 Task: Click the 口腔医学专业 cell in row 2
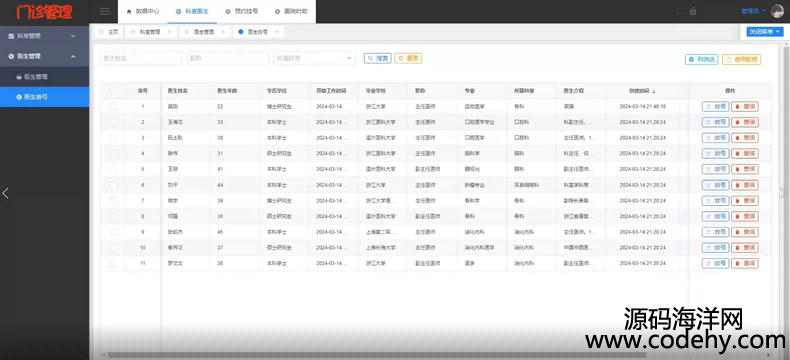point(480,122)
